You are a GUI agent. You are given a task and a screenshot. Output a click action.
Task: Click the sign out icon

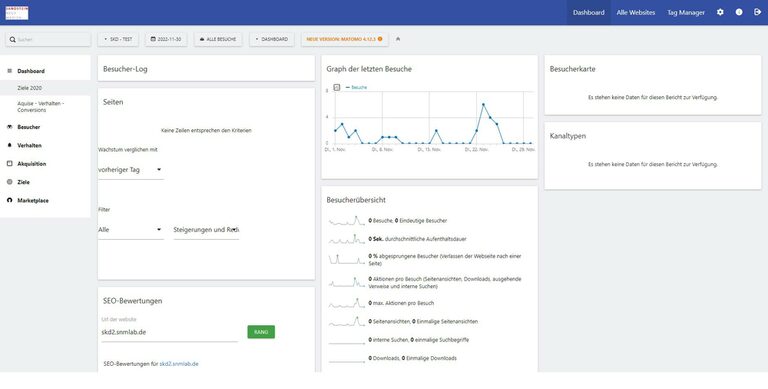coord(757,12)
